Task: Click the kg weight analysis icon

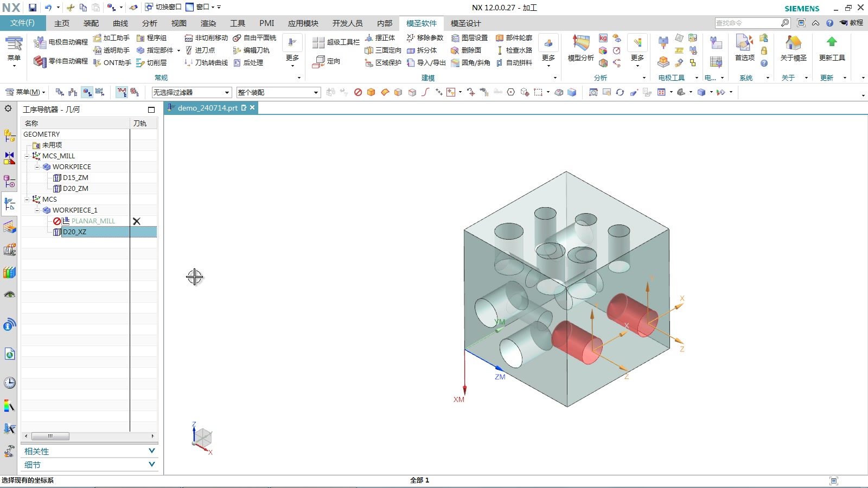Action: [603, 38]
